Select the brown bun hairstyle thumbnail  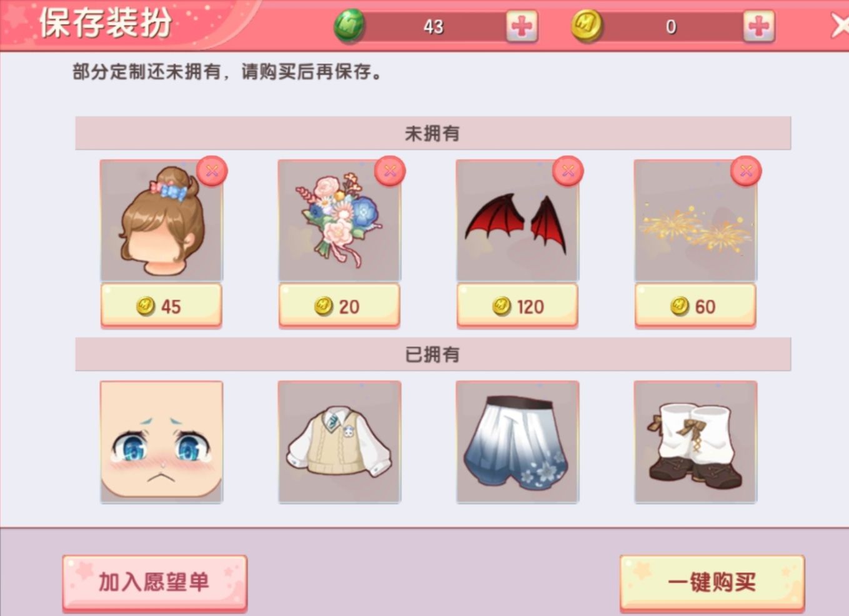coord(161,221)
